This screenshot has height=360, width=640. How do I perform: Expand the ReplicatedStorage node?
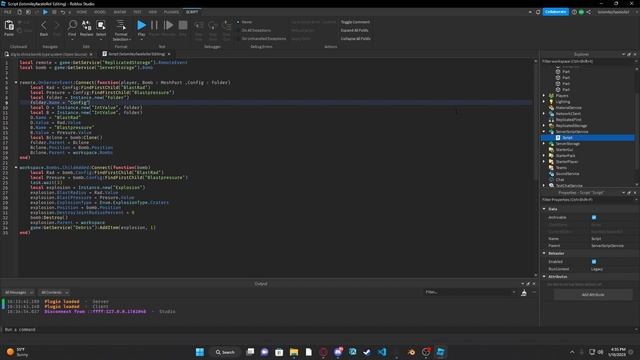pos(544,126)
